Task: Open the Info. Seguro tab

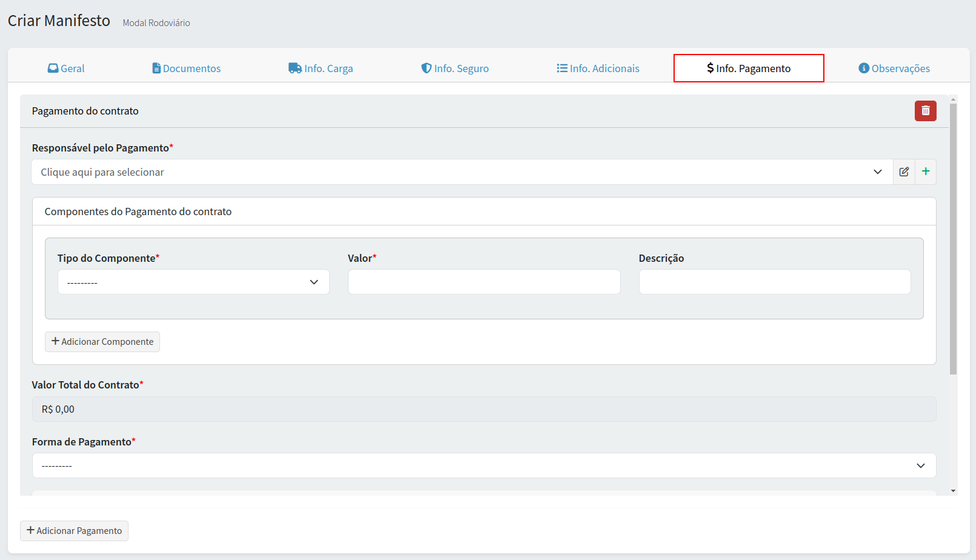Action: coord(455,68)
